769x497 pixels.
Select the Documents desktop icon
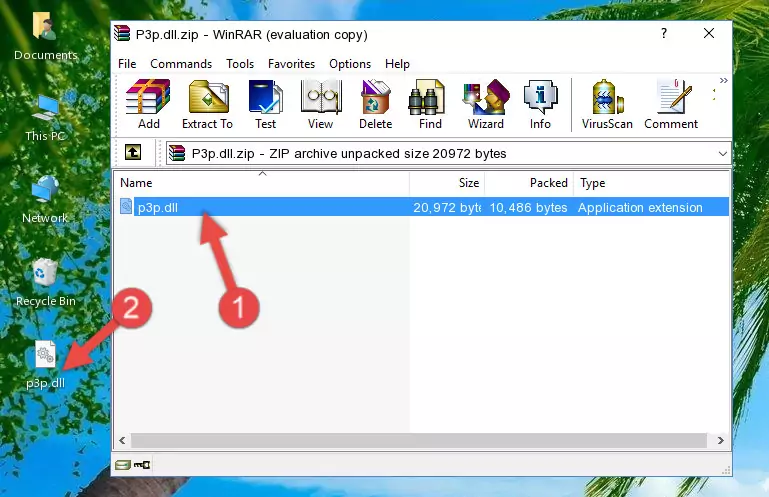pyautogui.click(x=45, y=37)
